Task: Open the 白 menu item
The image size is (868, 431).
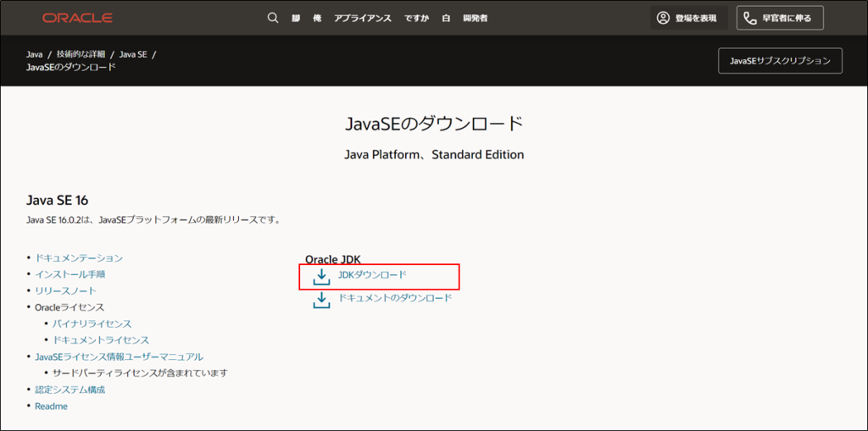Action: coord(446,19)
